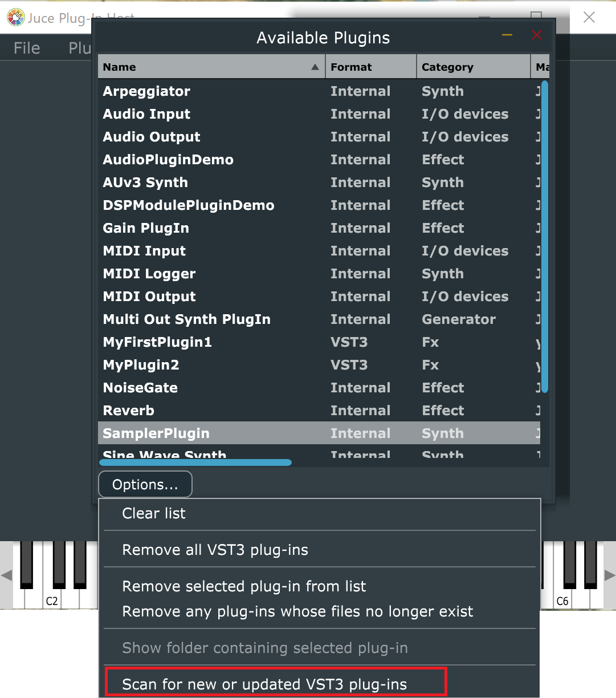Select the Multi Out Synth PlugIn row

(319, 319)
